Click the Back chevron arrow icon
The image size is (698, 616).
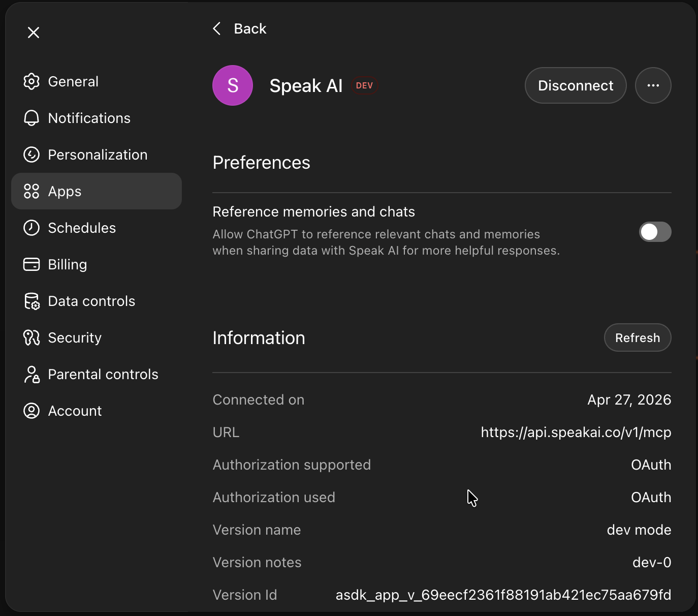[217, 28]
